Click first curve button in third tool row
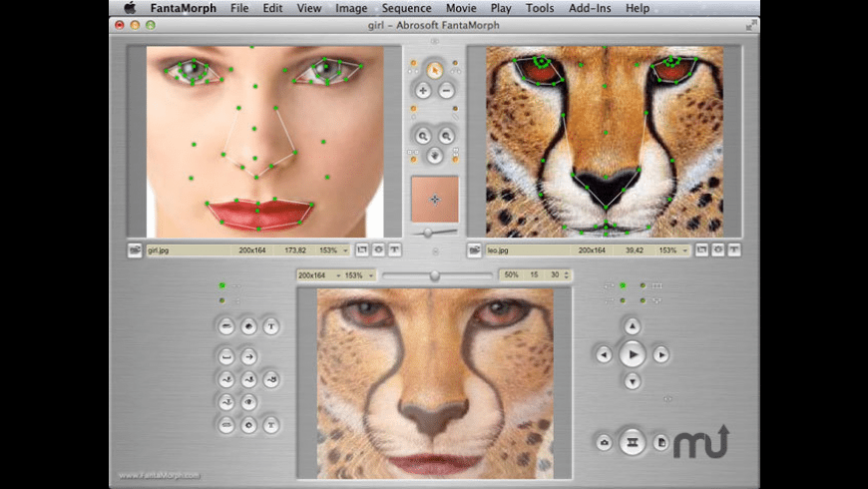The image size is (868, 489). (225, 379)
